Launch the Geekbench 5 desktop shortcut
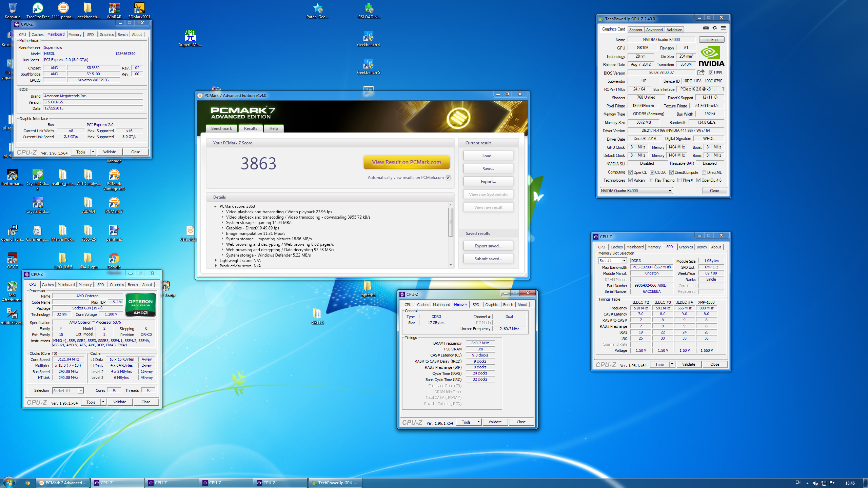This screenshot has width=868, height=488. tap(368, 66)
